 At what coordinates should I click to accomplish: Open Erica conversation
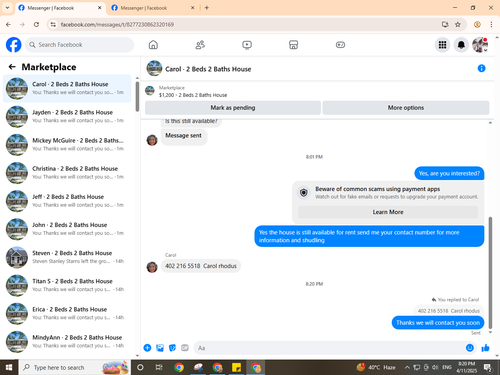67,314
